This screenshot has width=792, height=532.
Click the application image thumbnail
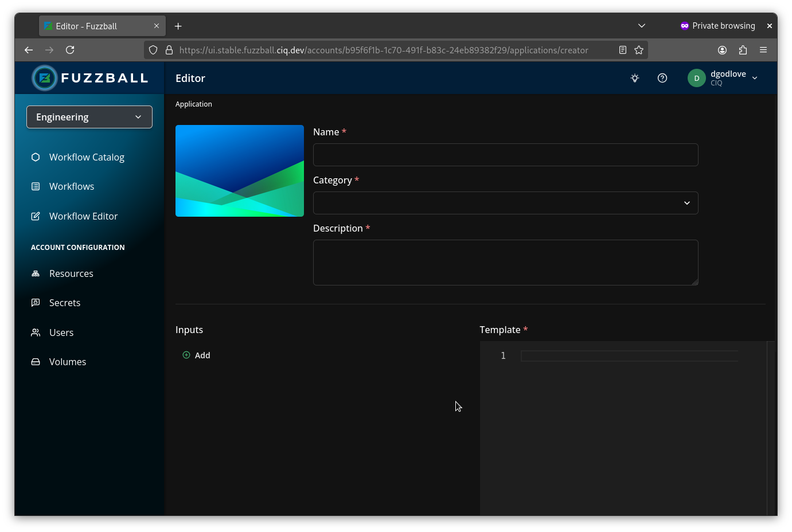240,170
